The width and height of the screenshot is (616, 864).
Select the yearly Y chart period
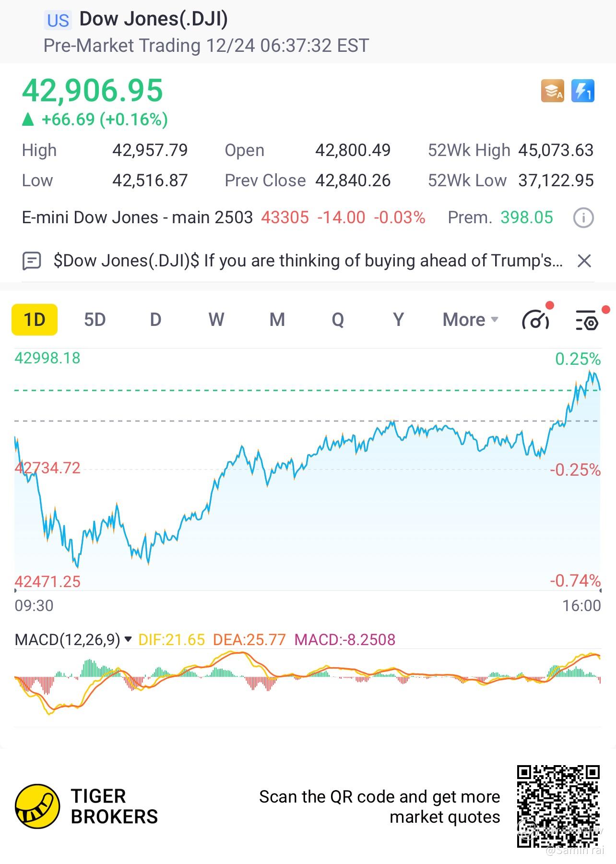coord(398,320)
